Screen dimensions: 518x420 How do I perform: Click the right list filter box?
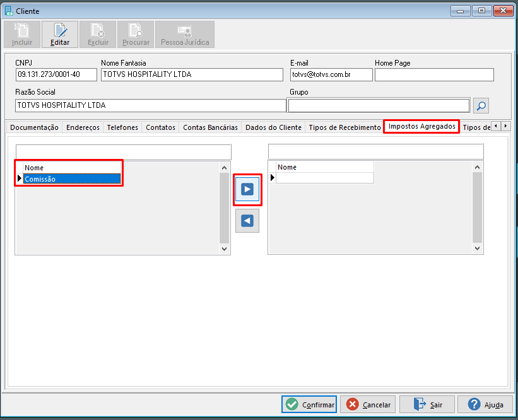point(376,151)
